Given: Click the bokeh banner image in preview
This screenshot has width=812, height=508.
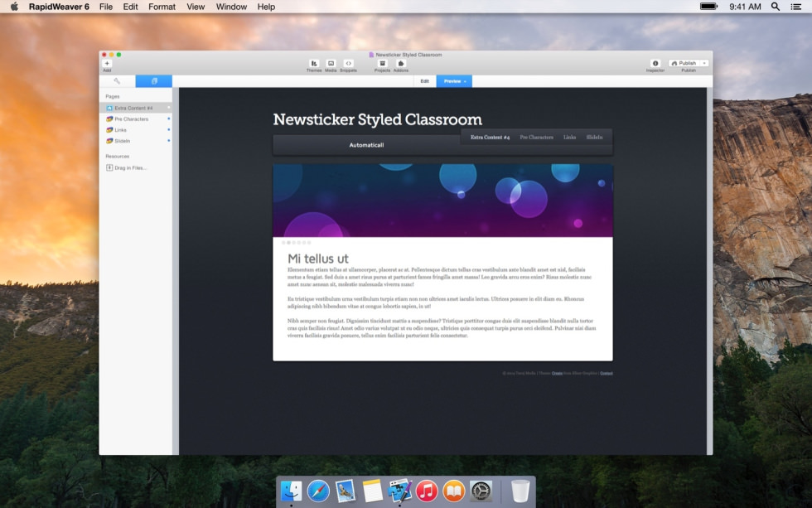Looking at the screenshot, I should [x=442, y=201].
